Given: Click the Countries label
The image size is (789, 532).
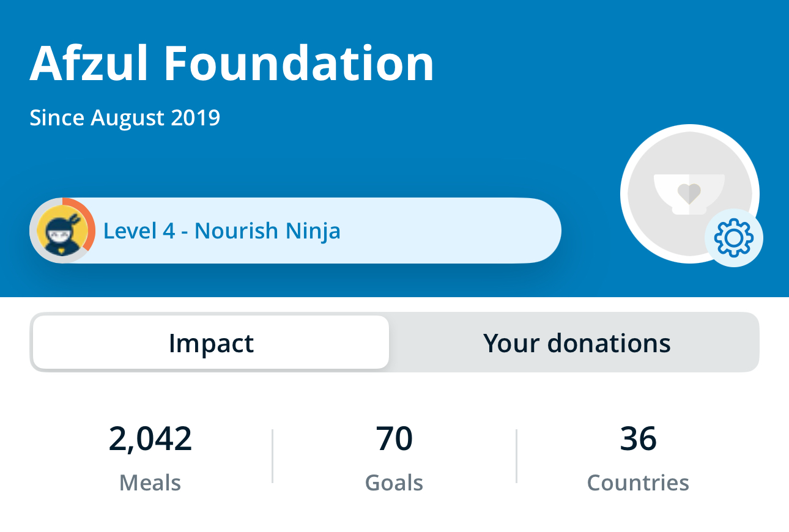Looking at the screenshot, I should [x=639, y=482].
